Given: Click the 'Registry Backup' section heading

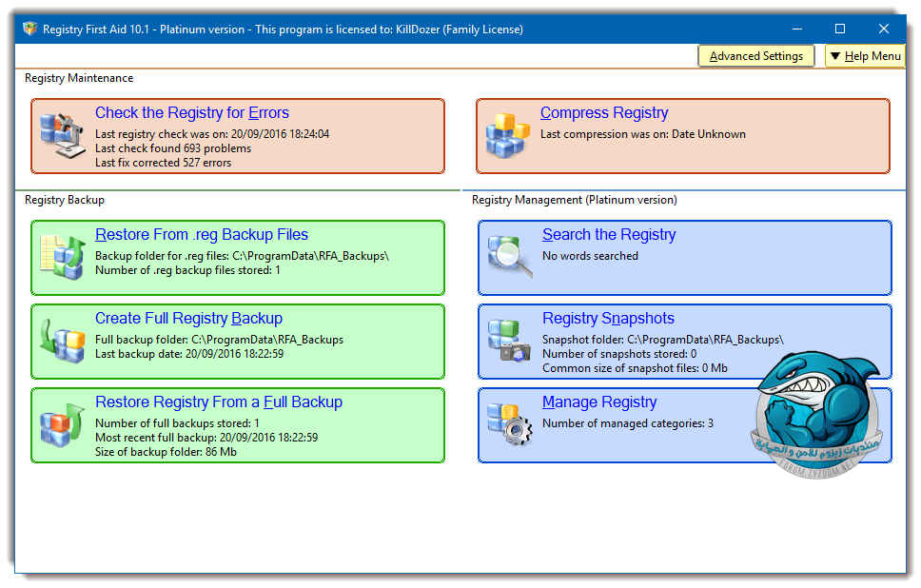Looking at the screenshot, I should point(65,200).
